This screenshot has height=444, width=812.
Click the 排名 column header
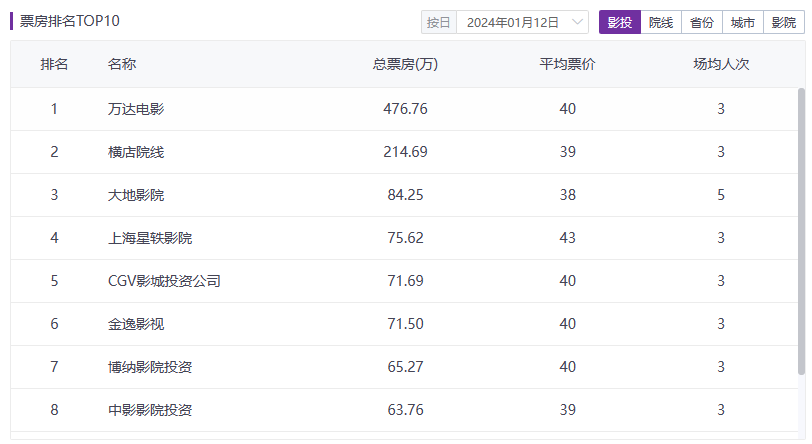[54, 65]
